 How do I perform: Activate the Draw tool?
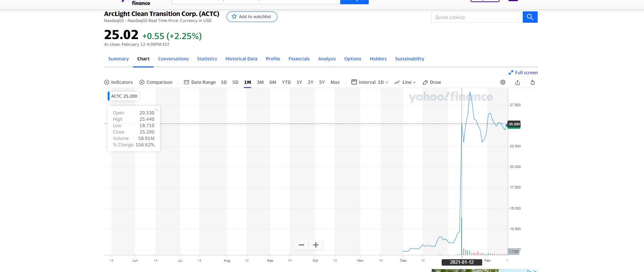pos(432,82)
